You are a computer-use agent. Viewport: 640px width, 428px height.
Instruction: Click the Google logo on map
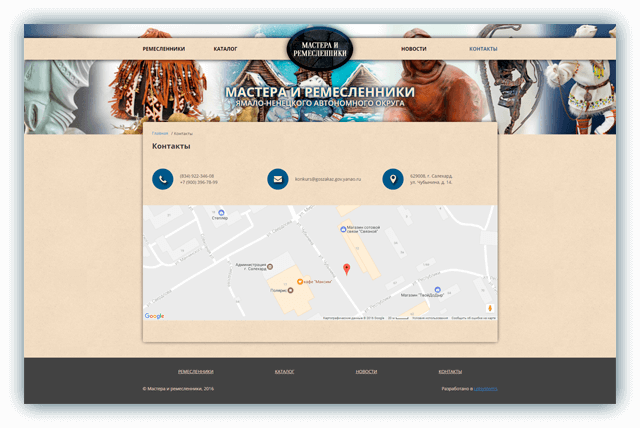[154, 316]
